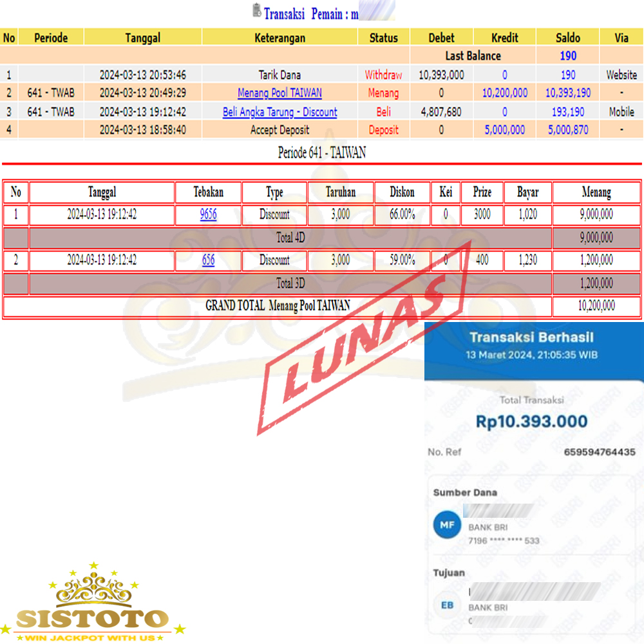Screen dimensions: 644x644
Task: Click the GRAND TOTAL Menang Pool TAIWAN row
Action: [278, 306]
